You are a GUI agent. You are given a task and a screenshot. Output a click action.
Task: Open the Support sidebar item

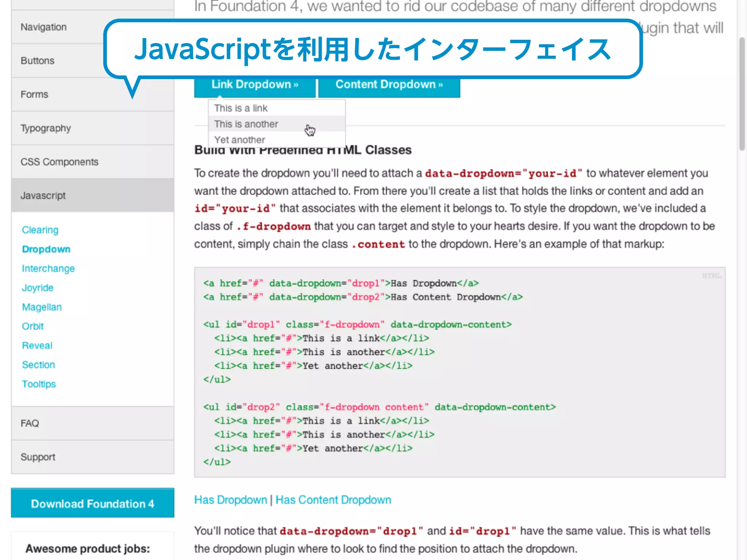coord(93,457)
